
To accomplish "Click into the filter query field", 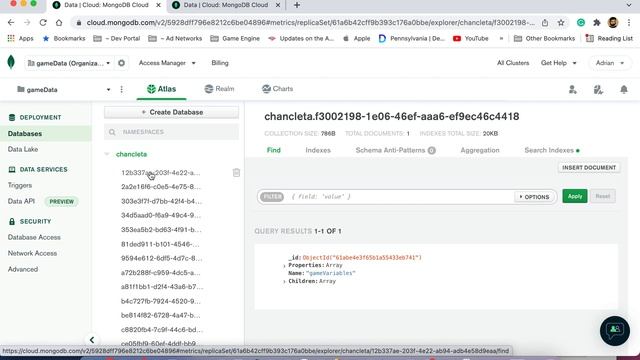I will [400, 197].
